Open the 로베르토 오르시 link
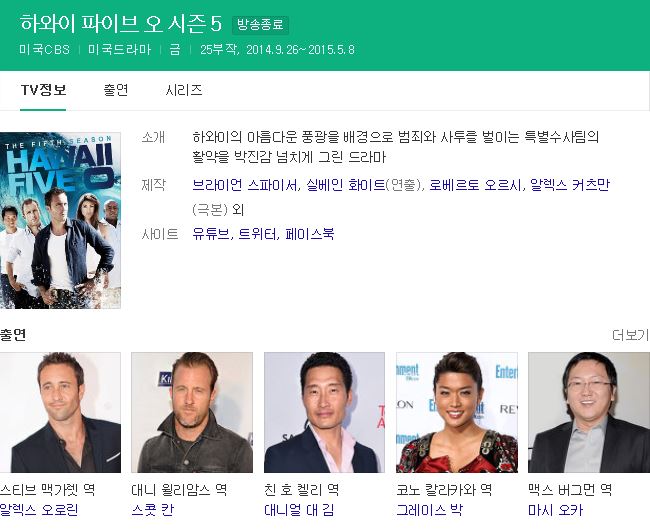The image size is (650, 532). tap(474, 185)
